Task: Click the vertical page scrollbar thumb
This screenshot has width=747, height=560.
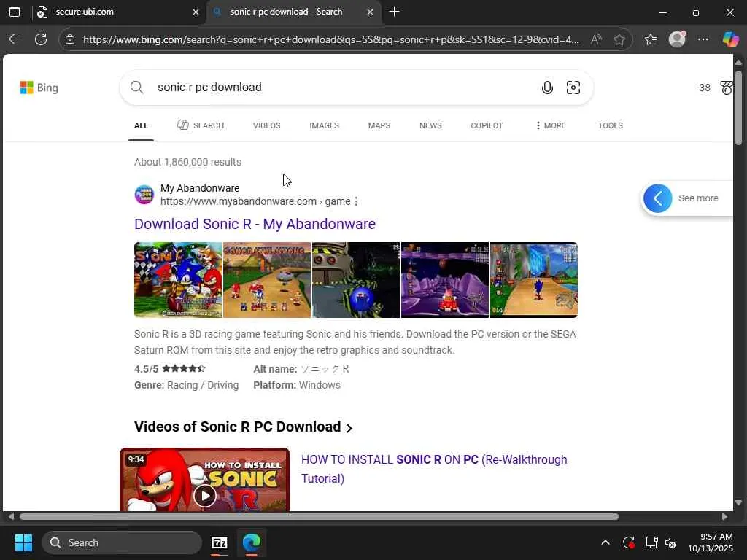Action: (x=738, y=108)
